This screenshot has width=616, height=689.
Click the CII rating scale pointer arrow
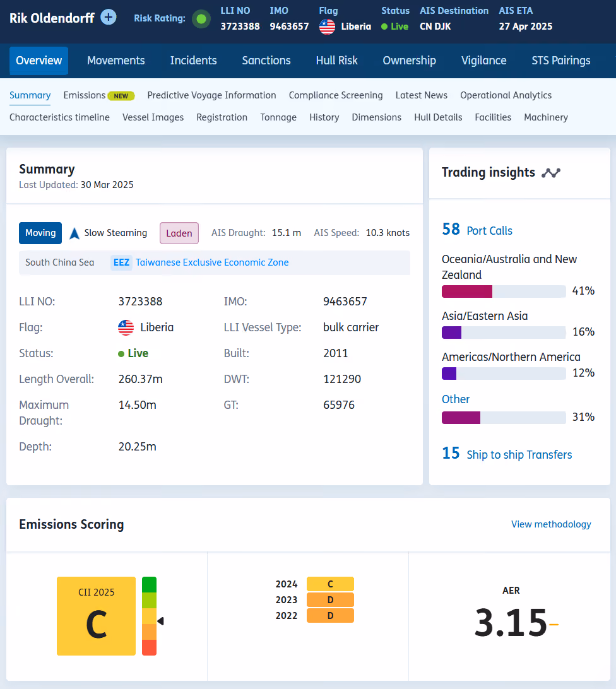pos(160,621)
